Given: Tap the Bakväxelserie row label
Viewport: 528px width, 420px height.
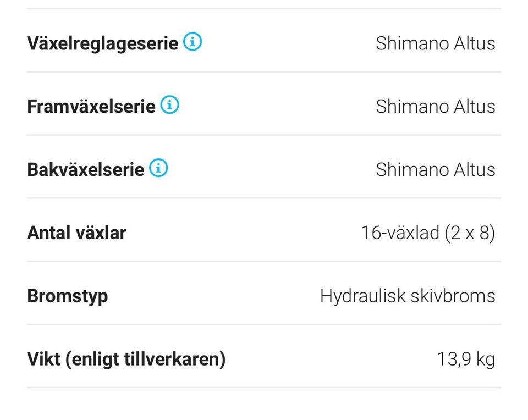Looking at the screenshot, I should [85, 169].
